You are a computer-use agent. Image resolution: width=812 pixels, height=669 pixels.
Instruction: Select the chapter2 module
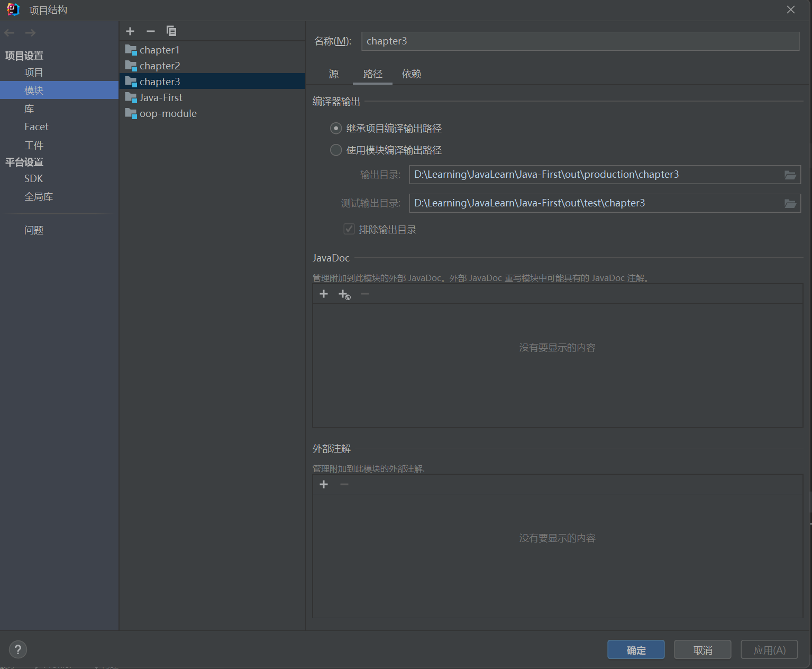click(213, 66)
